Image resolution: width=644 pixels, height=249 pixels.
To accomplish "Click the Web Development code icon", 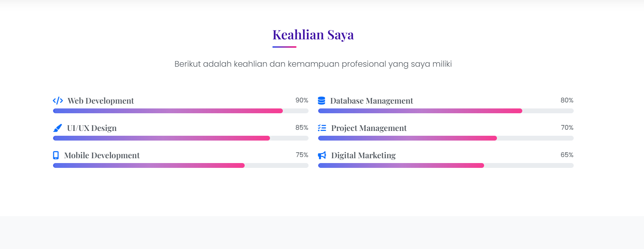I will click(x=58, y=100).
